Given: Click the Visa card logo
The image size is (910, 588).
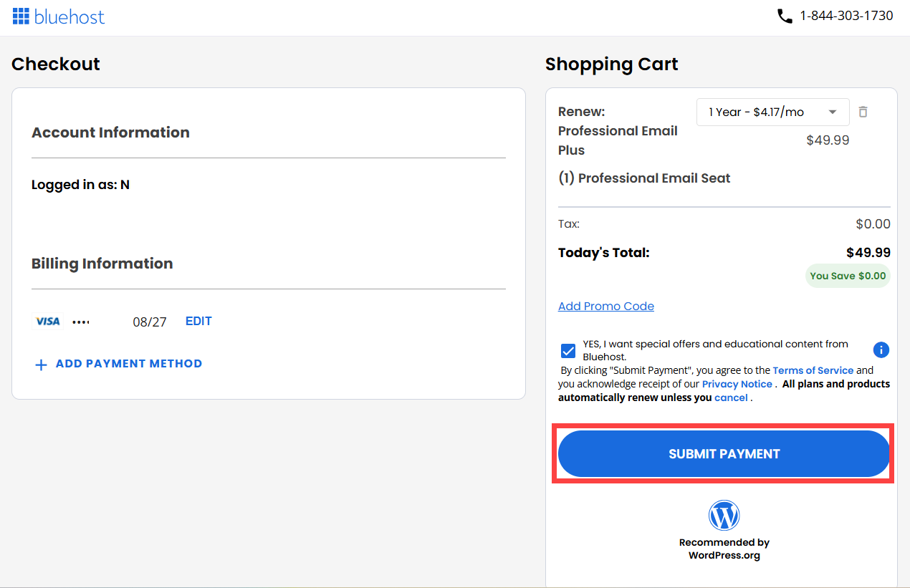Looking at the screenshot, I should click(x=48, y=322).
